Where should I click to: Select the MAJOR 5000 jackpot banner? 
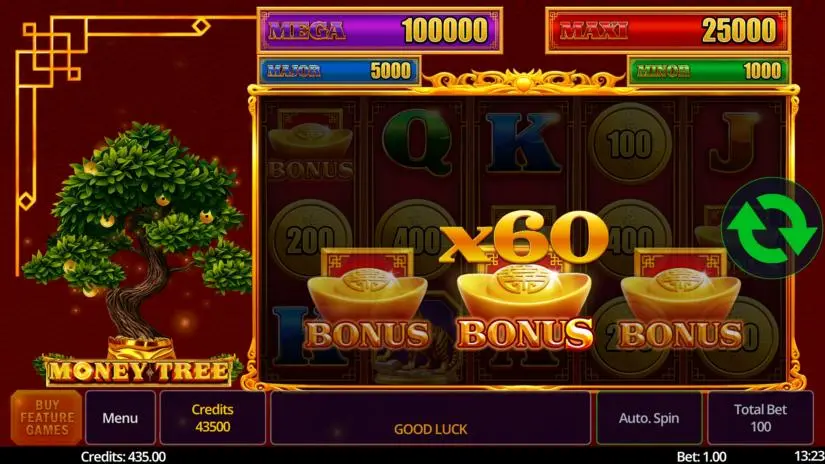339,70
